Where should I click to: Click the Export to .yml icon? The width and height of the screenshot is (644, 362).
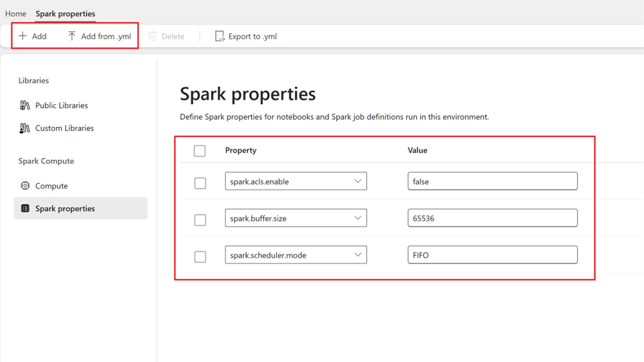pos(220,36)
